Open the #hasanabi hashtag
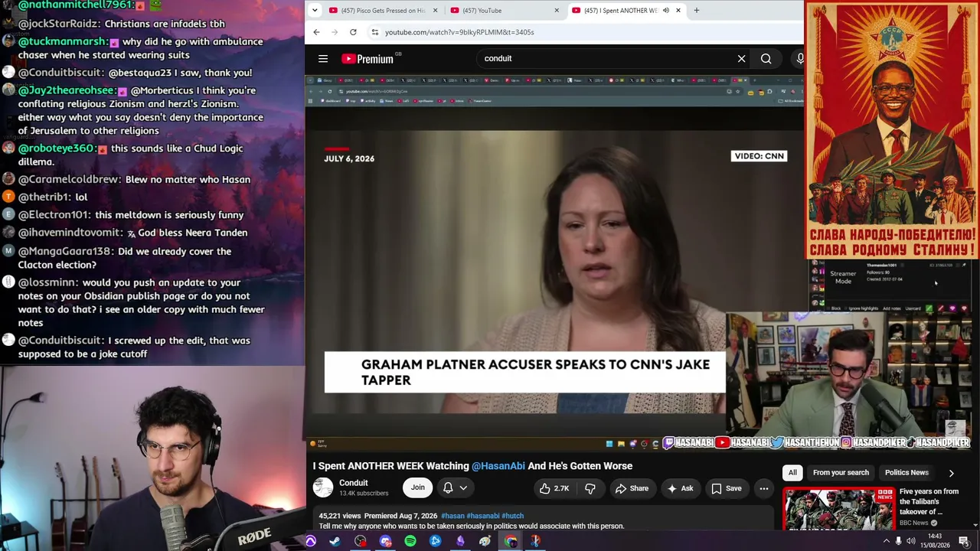This screenshot has width=980, height=551. coord(482,516)
